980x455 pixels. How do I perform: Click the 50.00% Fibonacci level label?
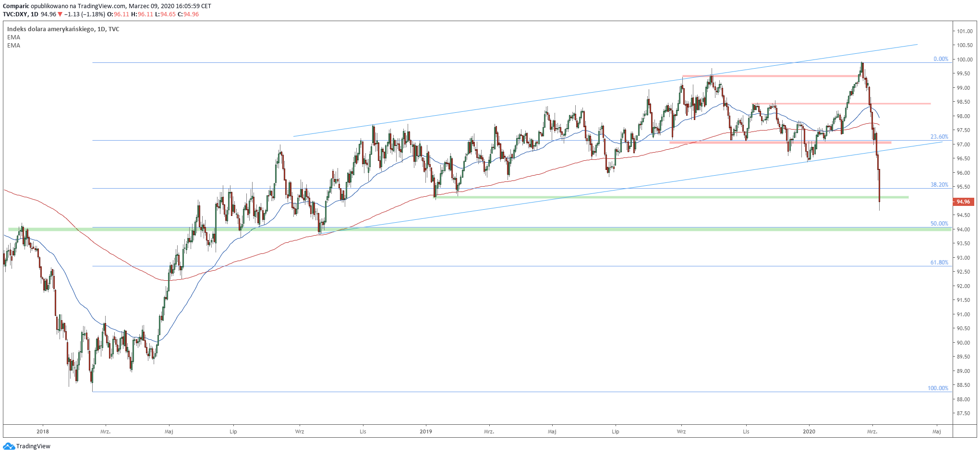point(939,224)
